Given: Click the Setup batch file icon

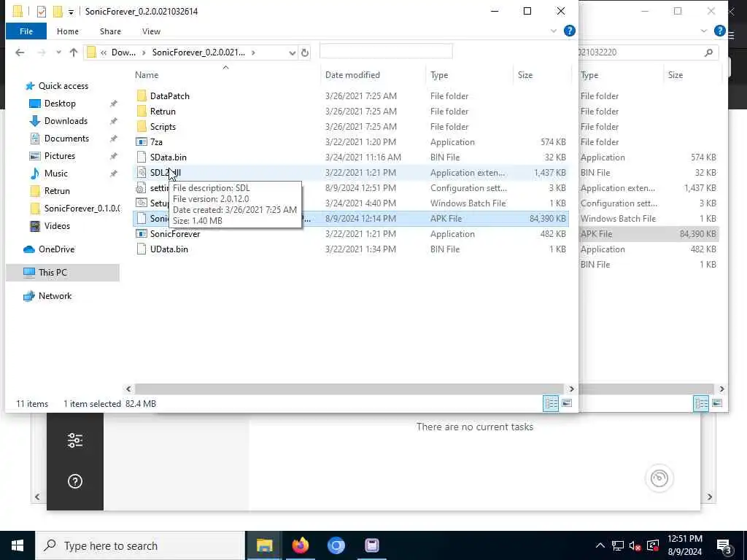Looking at the screenshot, I should 141,203.
